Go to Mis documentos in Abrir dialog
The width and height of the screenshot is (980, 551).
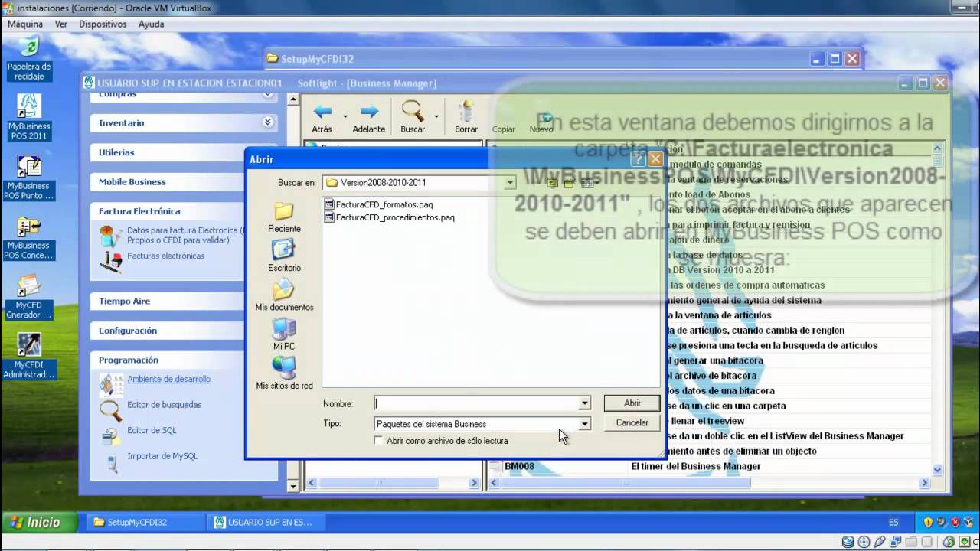pyautogui.click(x=284, y=295)
